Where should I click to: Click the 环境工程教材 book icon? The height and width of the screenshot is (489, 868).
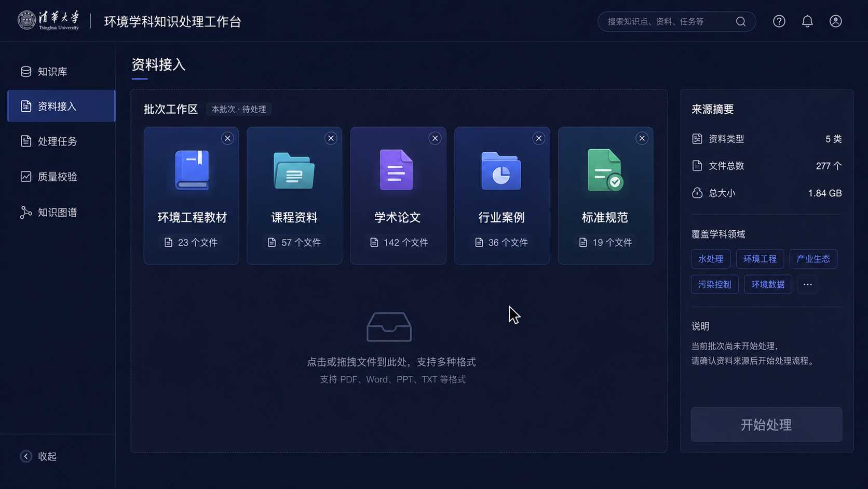(192, 170)
